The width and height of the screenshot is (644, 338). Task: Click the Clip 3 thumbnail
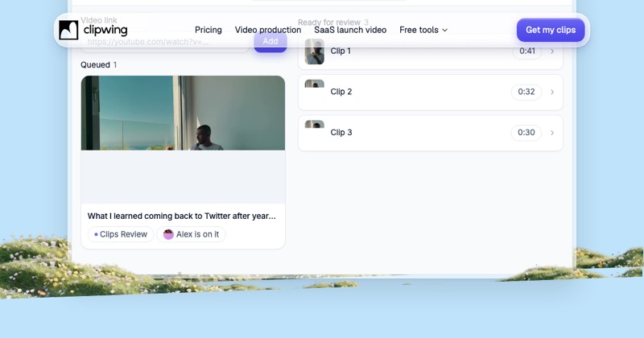314,125
